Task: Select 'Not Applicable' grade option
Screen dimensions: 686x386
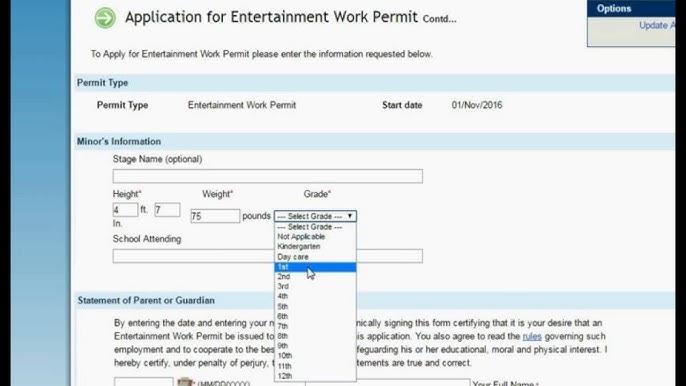Action: click(x=315, y=237)
